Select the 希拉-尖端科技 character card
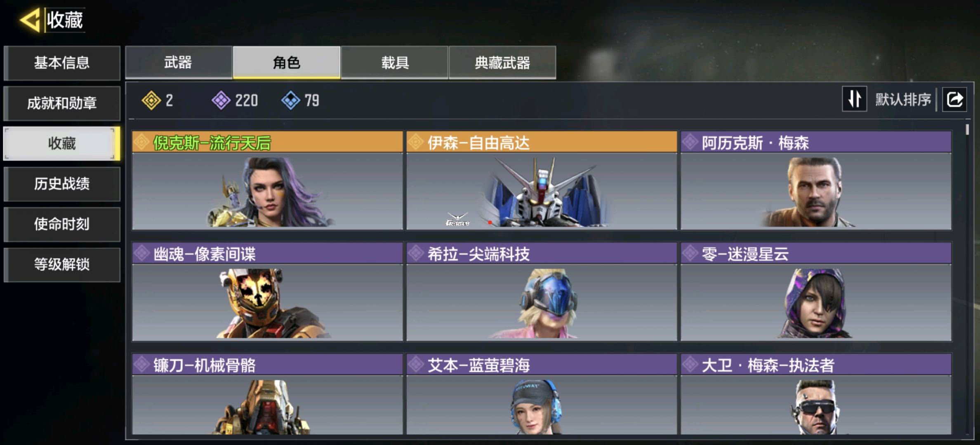980x445 pixels. pyautogui.click(x=542, y=292)
